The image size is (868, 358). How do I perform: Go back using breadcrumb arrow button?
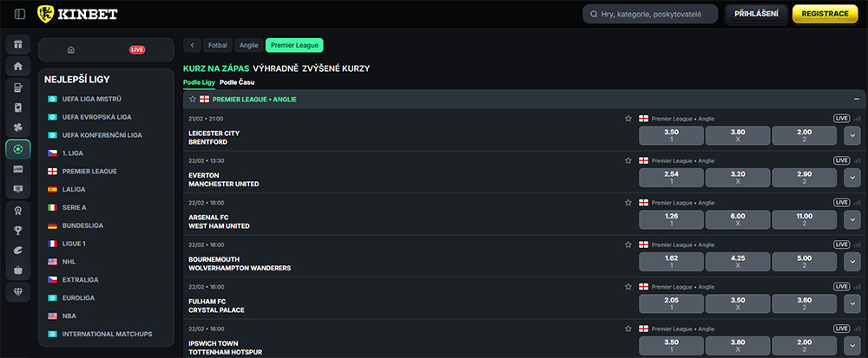192,45
